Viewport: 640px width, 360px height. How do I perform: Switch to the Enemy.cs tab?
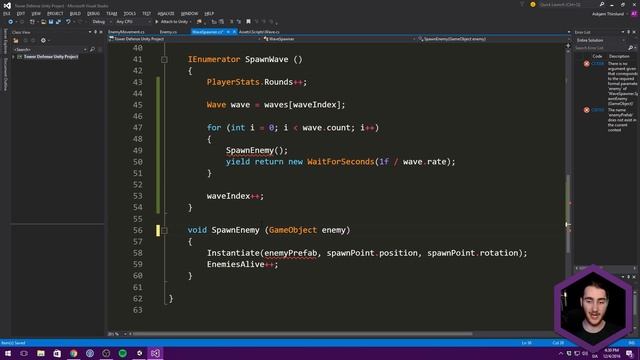coord(168,32)
